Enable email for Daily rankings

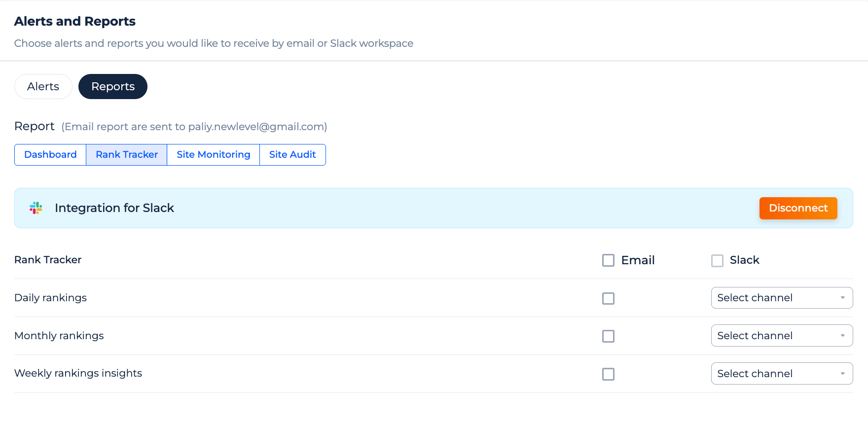coord(608,298)
